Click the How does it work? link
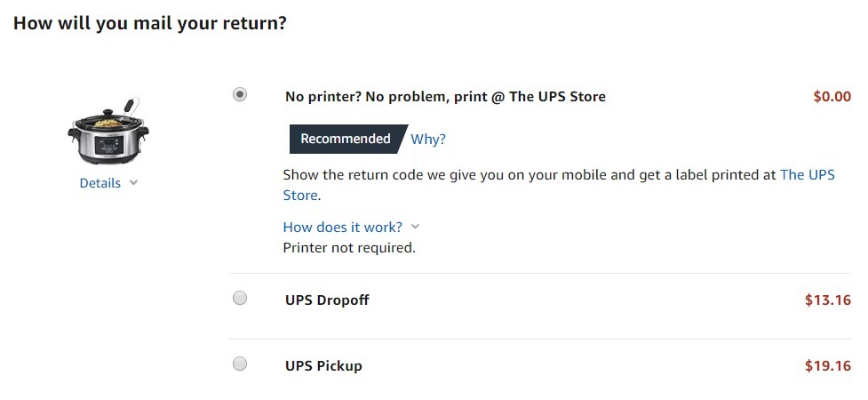This screenshot has height=400, width=868. click(343, 228)
